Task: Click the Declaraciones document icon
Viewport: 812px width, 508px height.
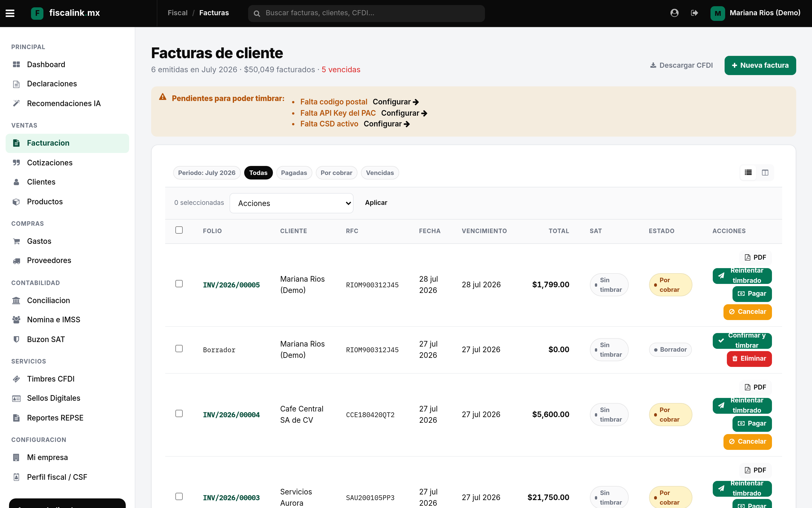Action: (x=16, y=84)
